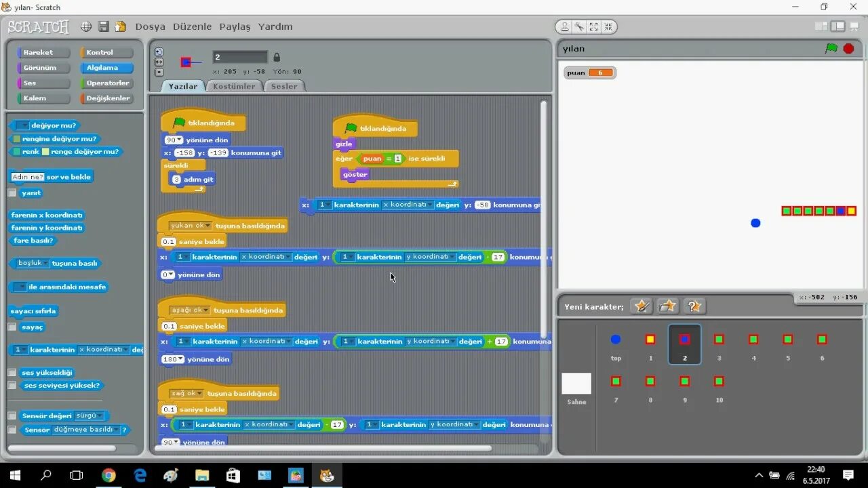Enable the Sensör değeri checkbox
868x488 pixels.
[12, 415]
